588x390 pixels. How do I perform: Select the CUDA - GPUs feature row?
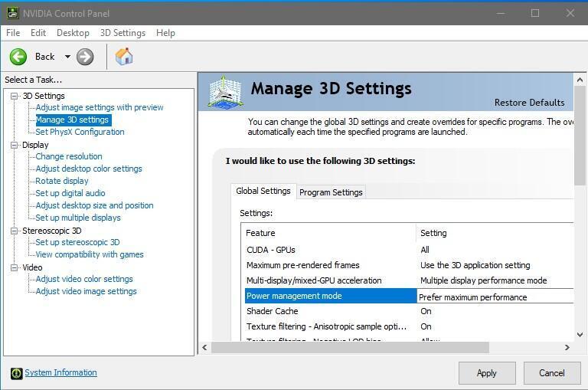click(x=409, y=250)
